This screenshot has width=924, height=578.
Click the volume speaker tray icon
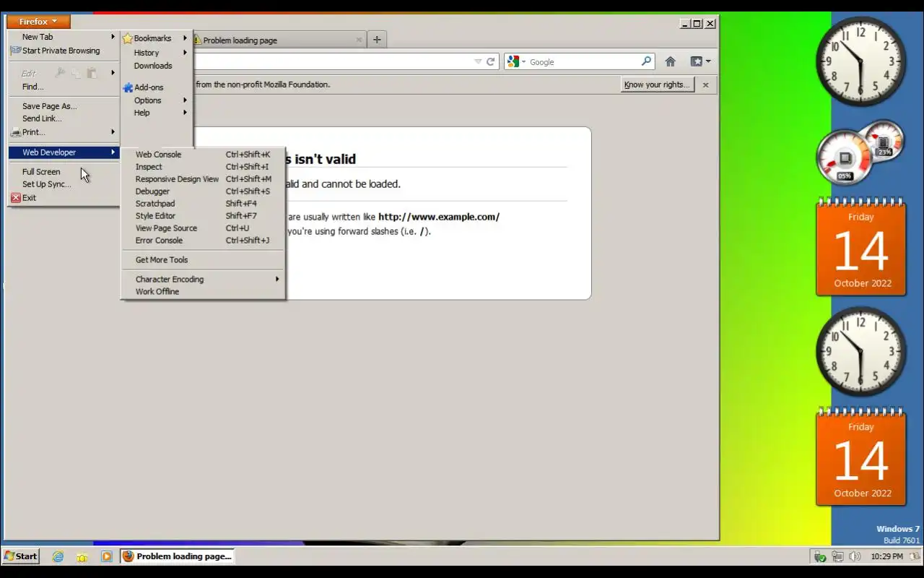855,556
